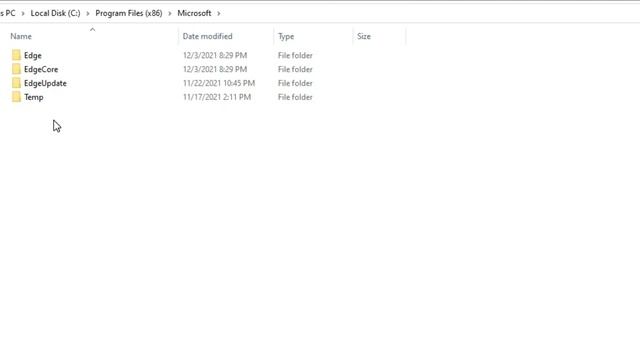Select the Edge folder icon
640x360 pixels.
point(16,55)
